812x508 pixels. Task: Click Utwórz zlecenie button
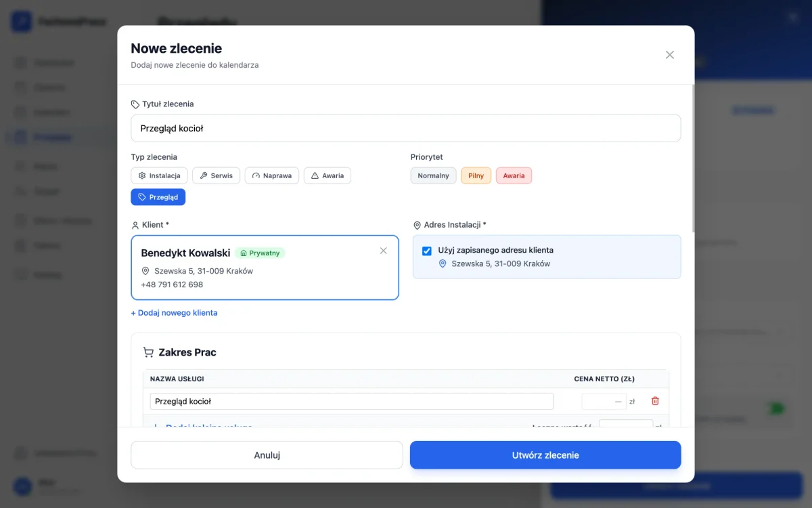click(x=545, y=455)
